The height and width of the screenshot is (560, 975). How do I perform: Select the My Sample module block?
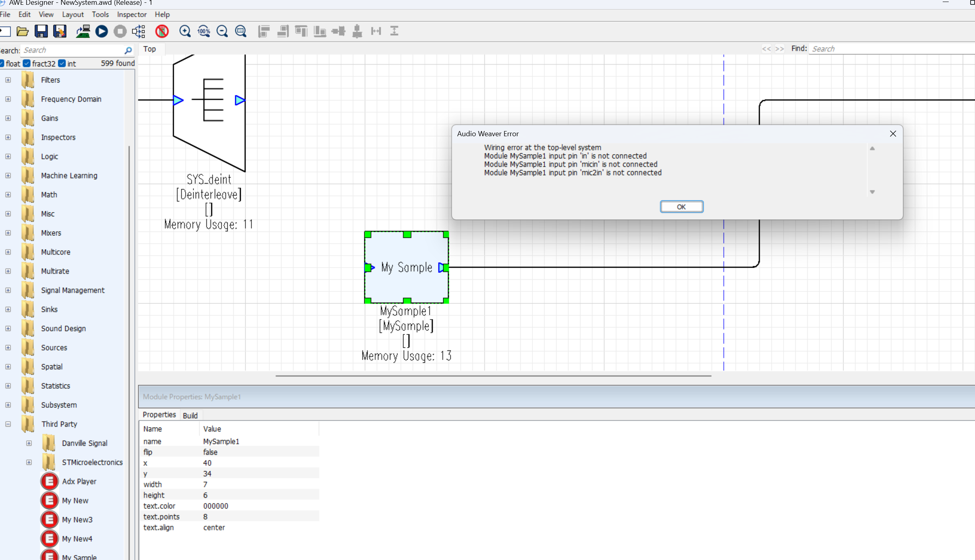[407, 267]
